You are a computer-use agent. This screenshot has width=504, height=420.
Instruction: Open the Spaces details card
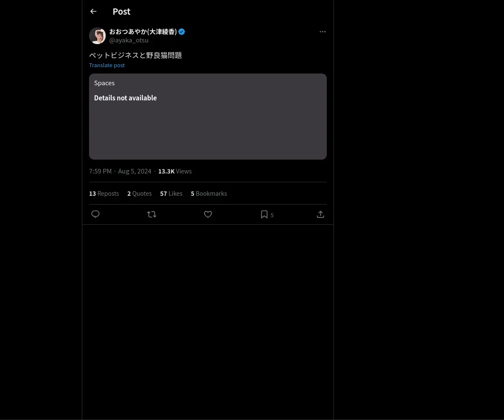[208, 116]
